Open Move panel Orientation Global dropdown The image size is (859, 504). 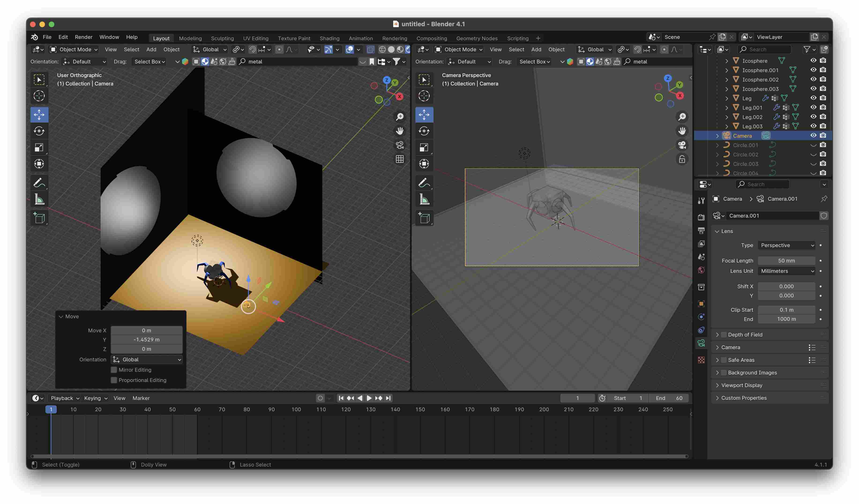[x=147, y=359]
